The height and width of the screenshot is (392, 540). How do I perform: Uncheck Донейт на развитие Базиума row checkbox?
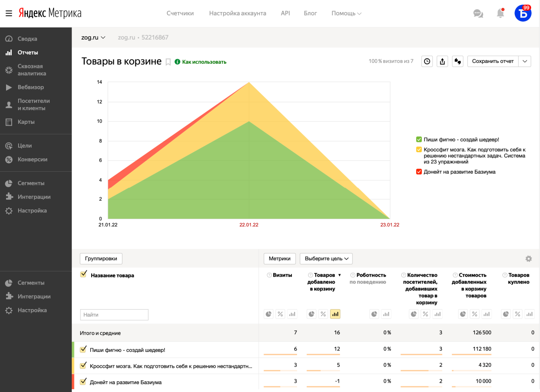pos(83,382)
